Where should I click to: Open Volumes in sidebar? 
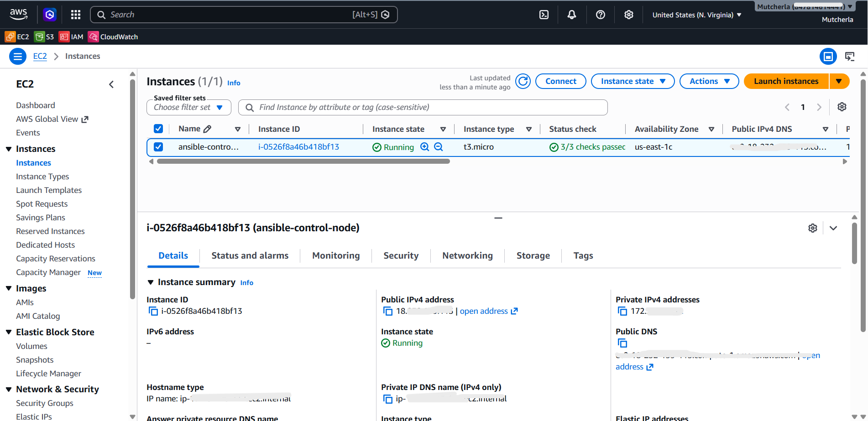coord(31,346)
